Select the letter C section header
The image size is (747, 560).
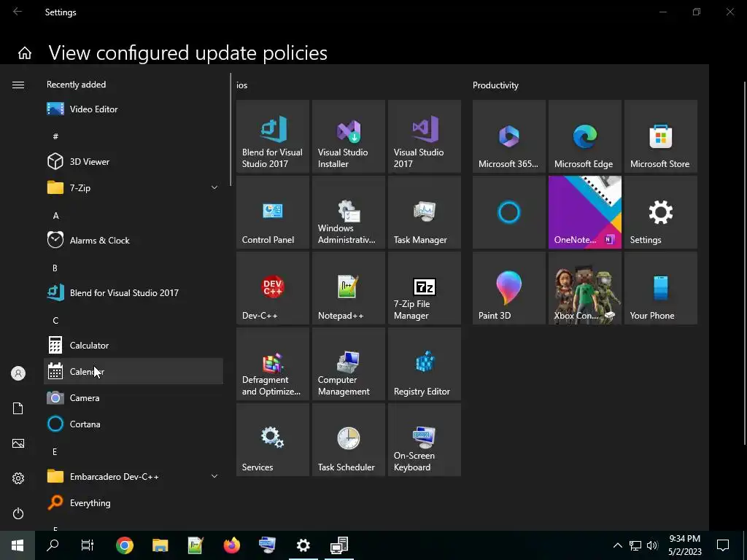55,320
